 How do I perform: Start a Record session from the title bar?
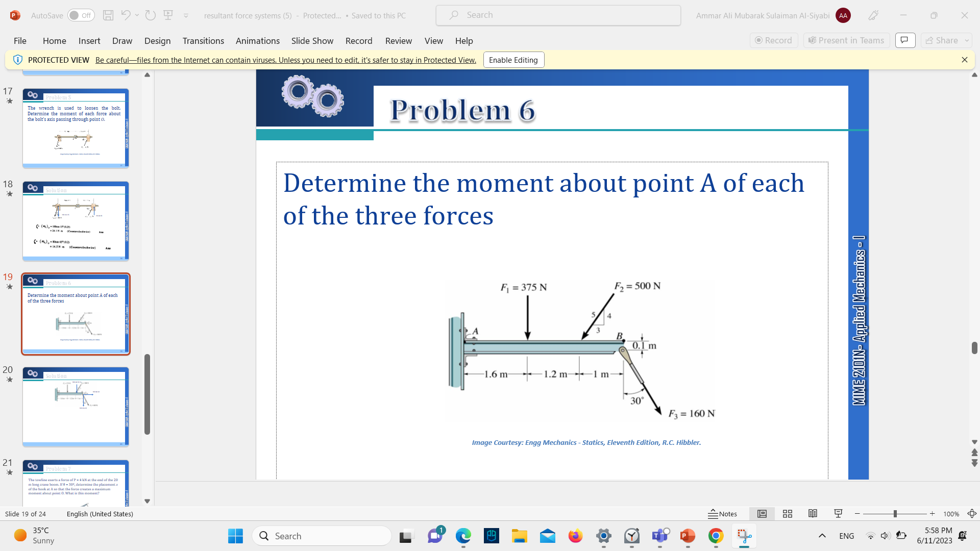pyautogui.click(x=774, y=40)
